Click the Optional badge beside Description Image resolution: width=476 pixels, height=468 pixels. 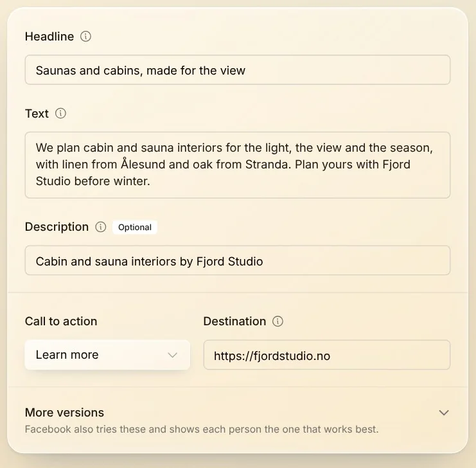point(135,228)
